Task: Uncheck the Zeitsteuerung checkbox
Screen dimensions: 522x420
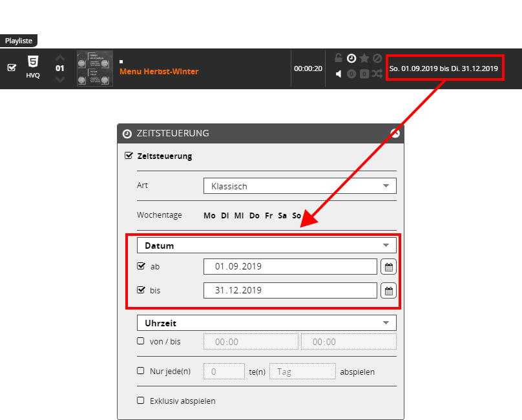Action: pos(129,156)
